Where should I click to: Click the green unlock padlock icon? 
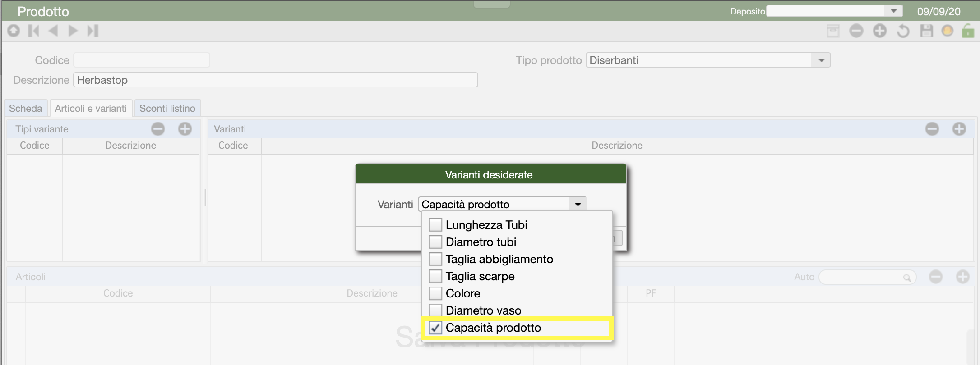[x=968, y=31]
